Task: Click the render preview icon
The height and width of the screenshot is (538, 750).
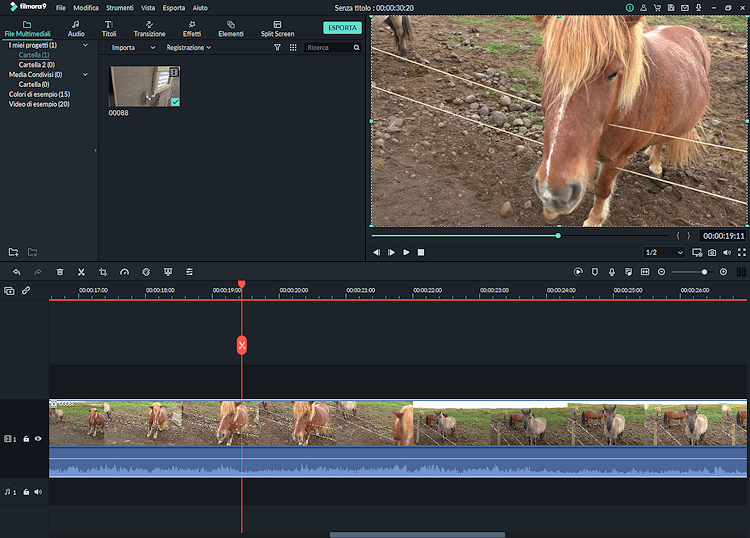Action: 578,272
